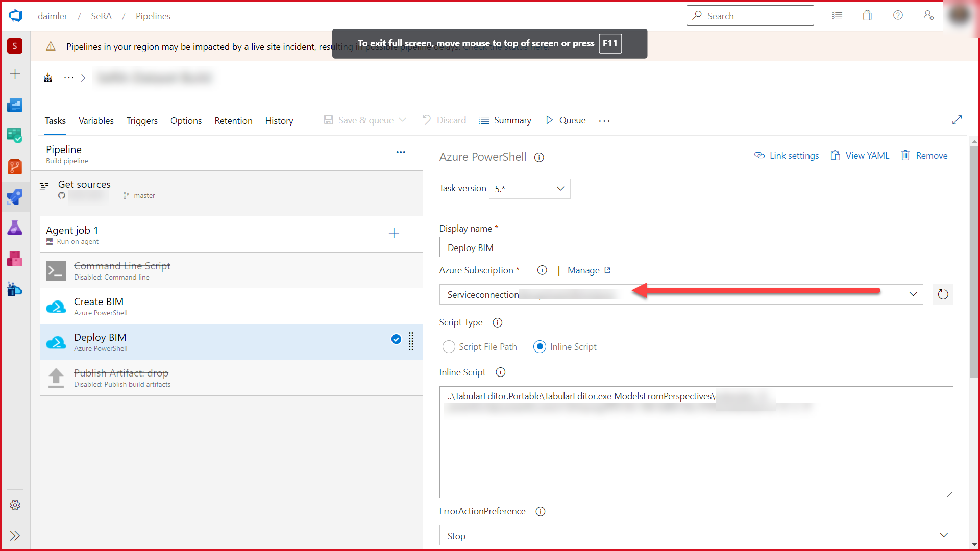Open the Marketplace shopping bag icon
Screen dimensions: 980x551
click(x=867, y=15)
